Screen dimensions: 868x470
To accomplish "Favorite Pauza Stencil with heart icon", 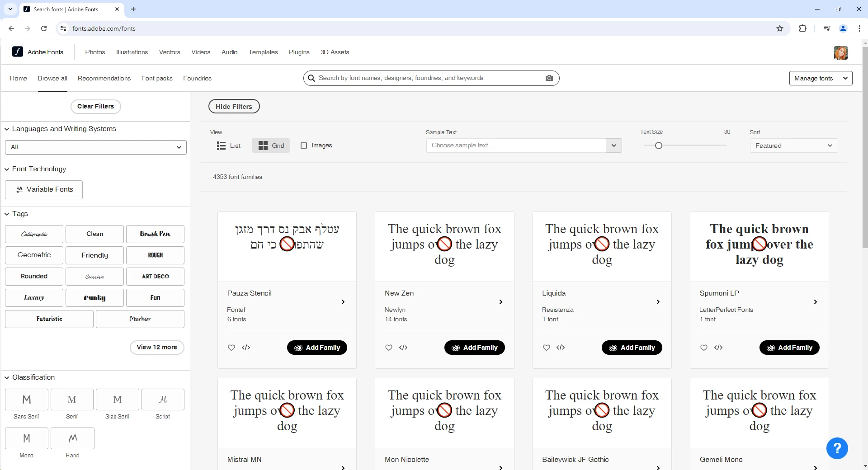I will tap(231, 348).
